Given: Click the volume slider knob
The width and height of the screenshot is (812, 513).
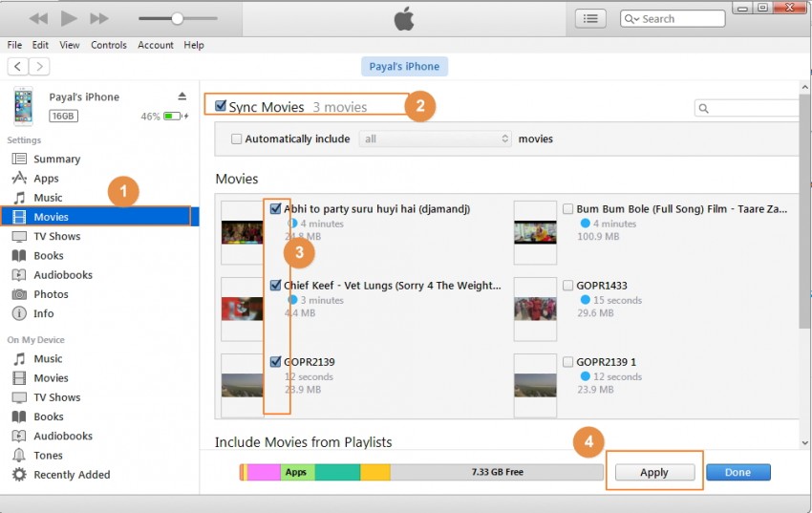Looking at the screenshot, I should click(177, 18).
